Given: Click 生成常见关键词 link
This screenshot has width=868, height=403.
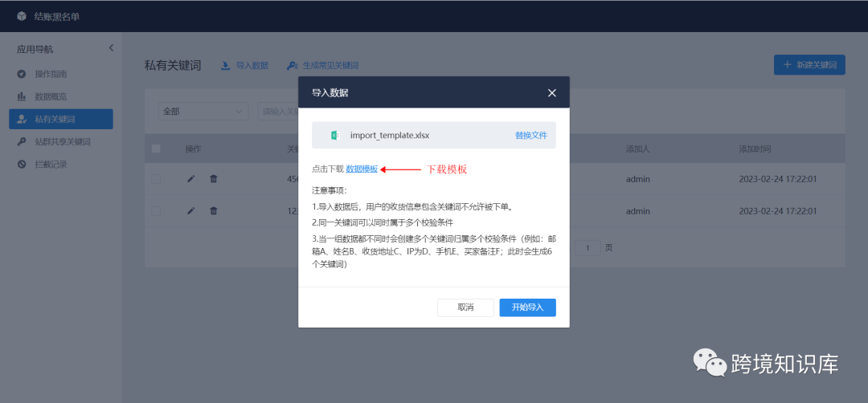Looking at the screenshot, I should pyautogui.click(x=330, y=66).
